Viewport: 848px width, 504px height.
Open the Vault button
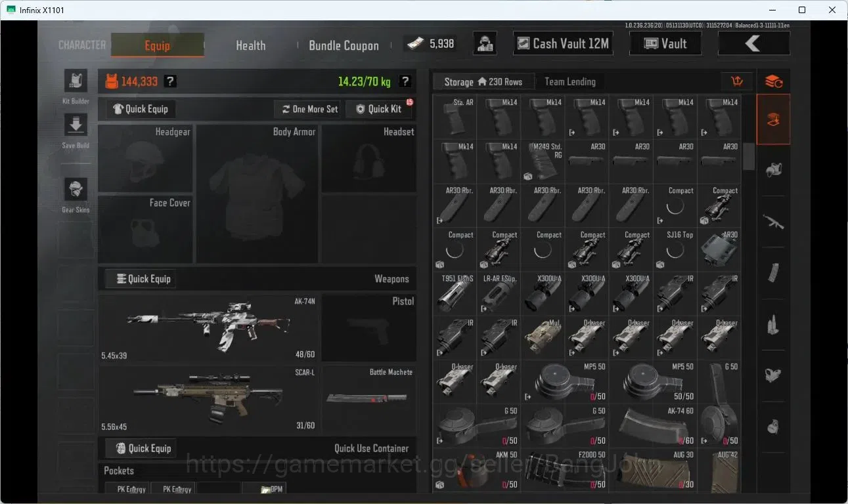(x=665, y=44)
